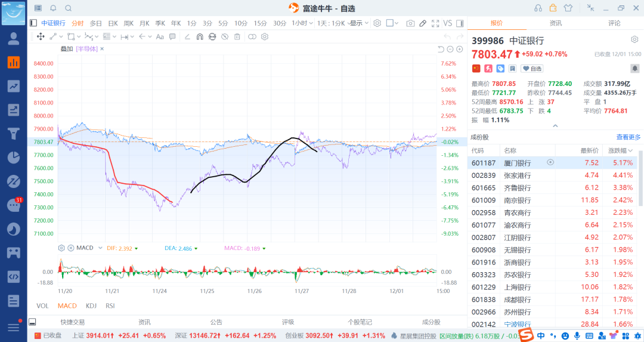The width and height of the screenshot is (644, 342).
Task: Open the chart screenshot camera tool
Action: (410, 23)
